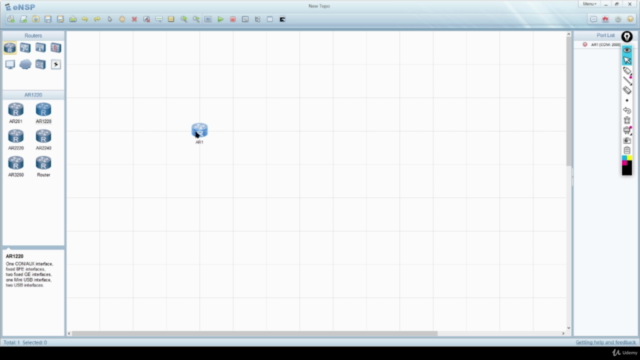The width and height of the screenshot is (640, 360).
Task: Select the line tool in annotation bar
Action: coord(627,81)
